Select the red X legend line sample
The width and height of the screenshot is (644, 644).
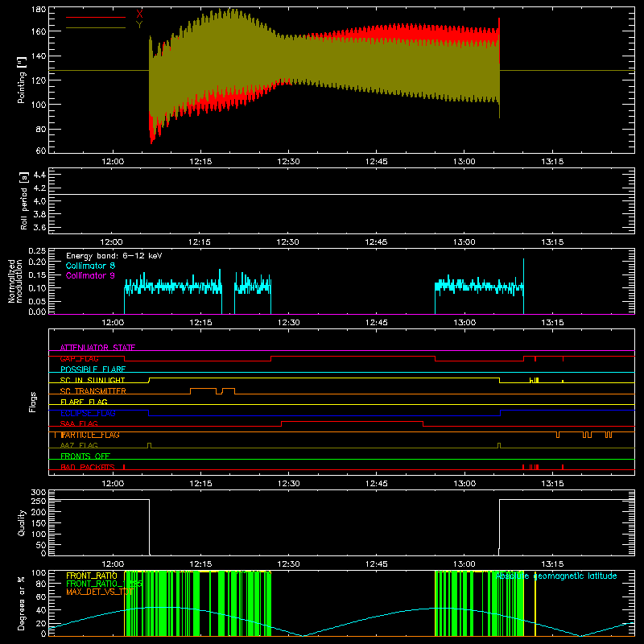(x=96, y=17)
